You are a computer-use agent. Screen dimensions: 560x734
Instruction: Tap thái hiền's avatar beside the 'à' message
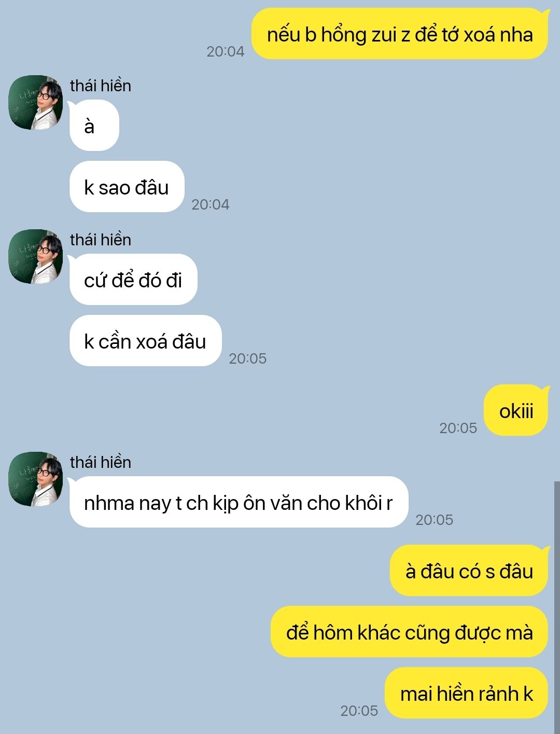[x=36, y=103]
